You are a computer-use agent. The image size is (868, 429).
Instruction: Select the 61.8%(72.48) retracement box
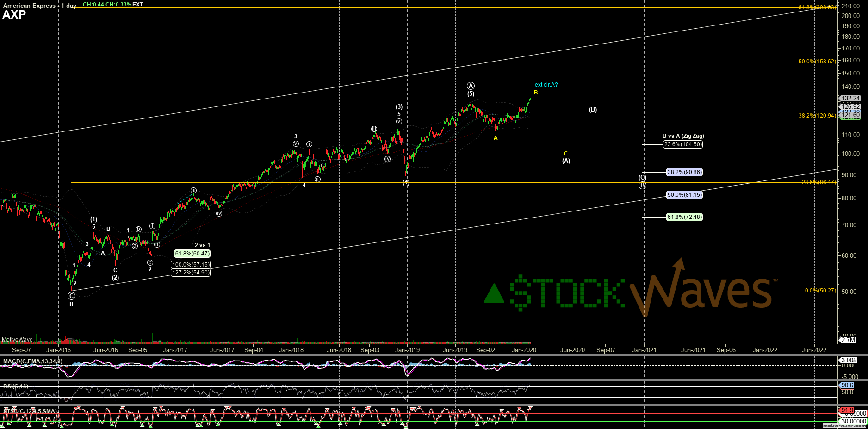684,217
